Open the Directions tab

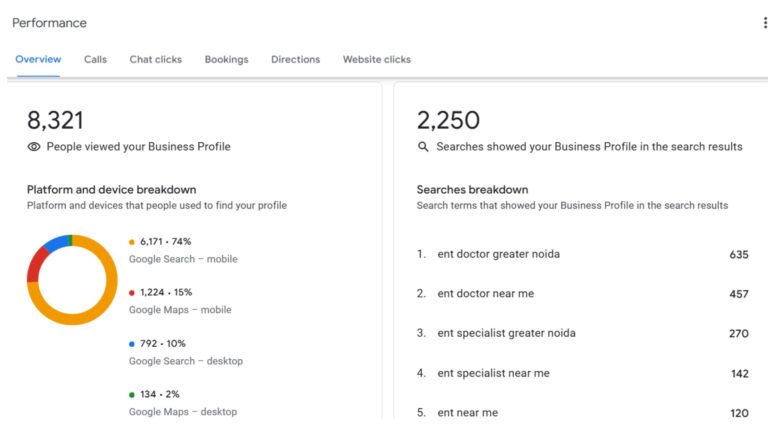(295, 60)
